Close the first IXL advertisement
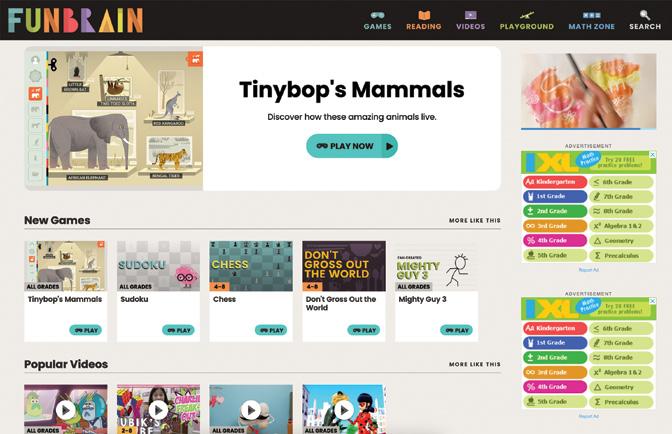The width and height of the screenshot is (672, 434). (652, 154)
